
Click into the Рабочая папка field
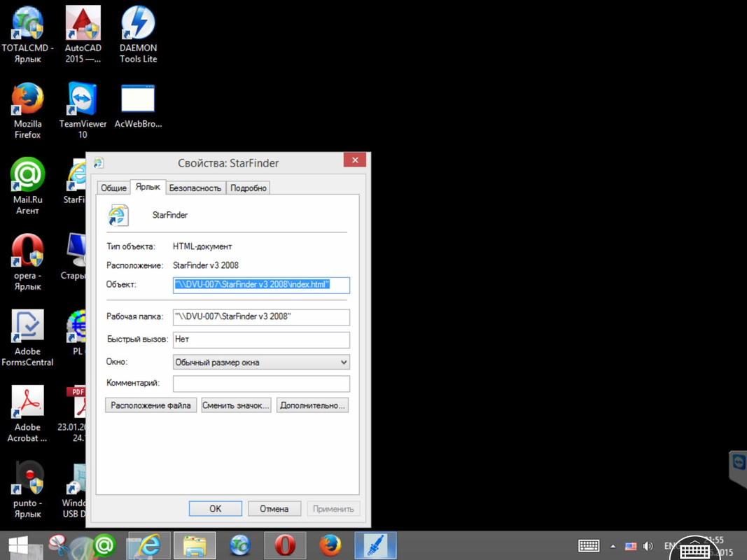261,317
